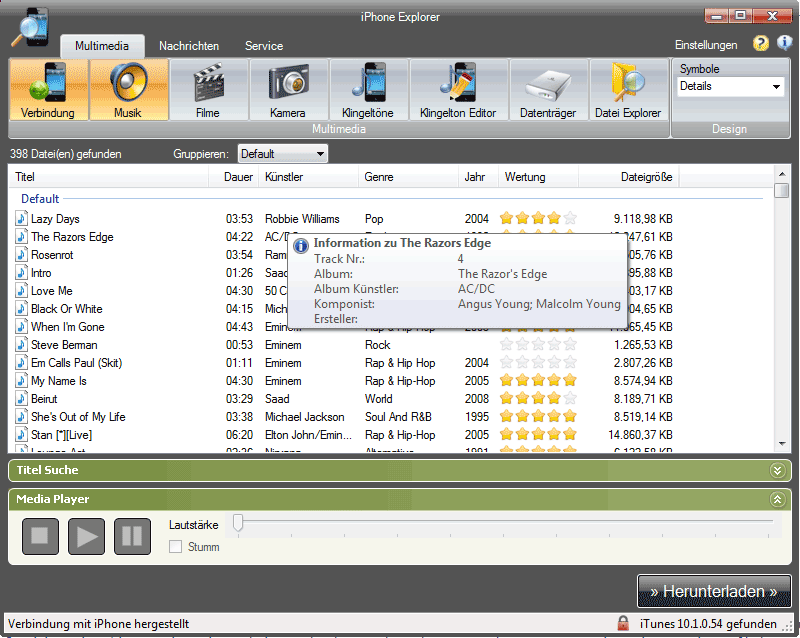This screenshot has width=800, height=638.
Task: Click the note icon beside Steve Berman
Action: (x=21, y=345)
